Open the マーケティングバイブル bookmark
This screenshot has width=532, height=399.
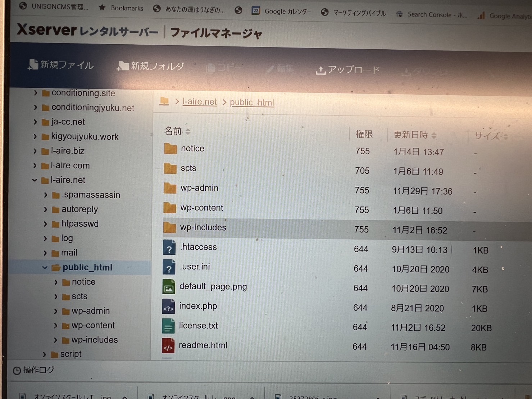(353, 13)
